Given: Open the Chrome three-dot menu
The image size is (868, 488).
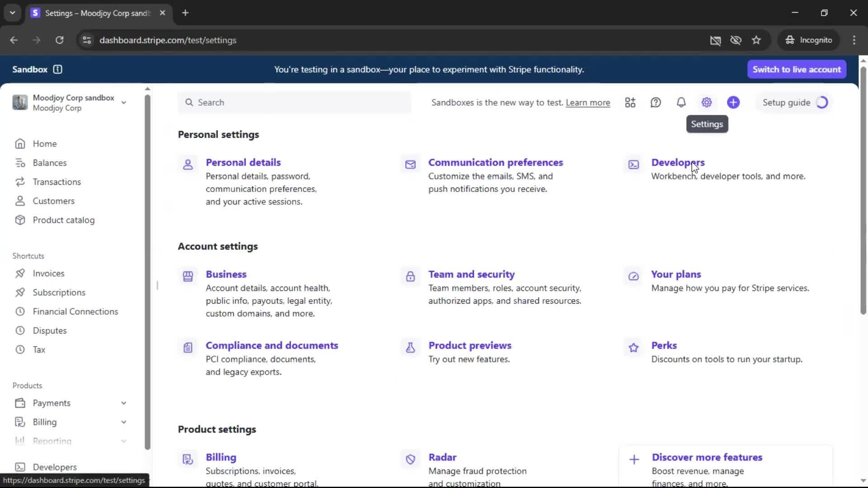Looking at the screenshot, I should coord(854,40).
